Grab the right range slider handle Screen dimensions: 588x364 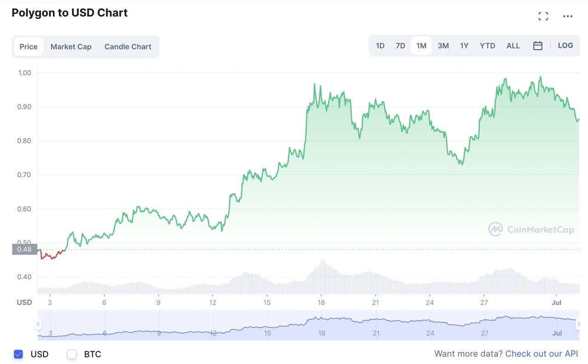(x=579, y=324)
